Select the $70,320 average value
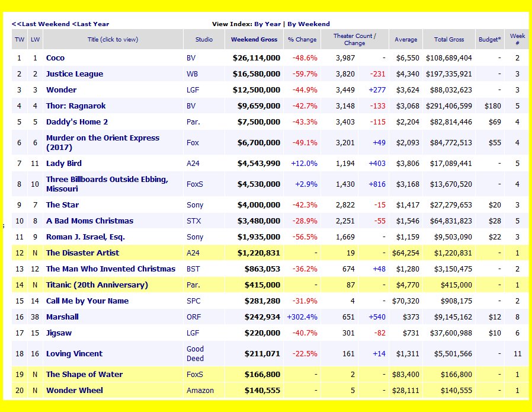 (406, 301)
